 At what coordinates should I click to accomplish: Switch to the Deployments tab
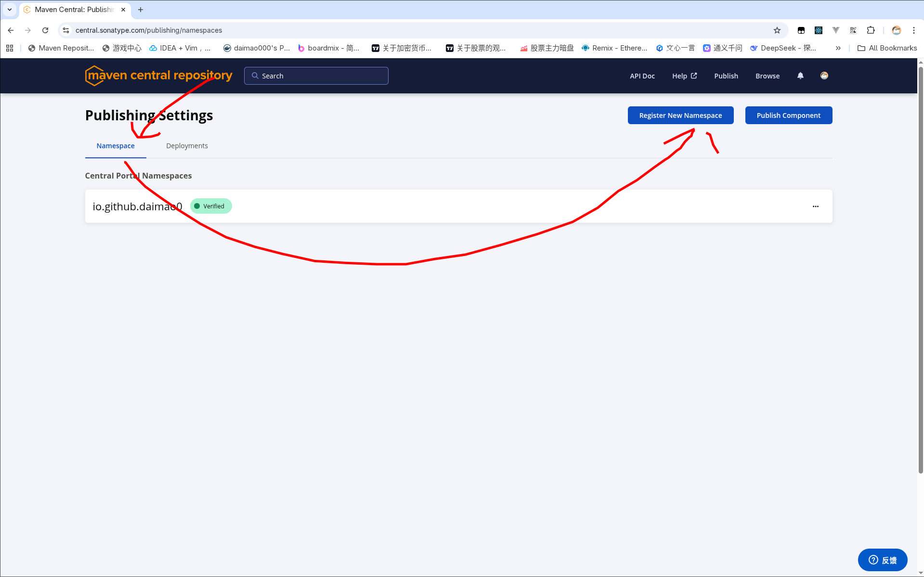pyautogui.click(x=187, y=146)
